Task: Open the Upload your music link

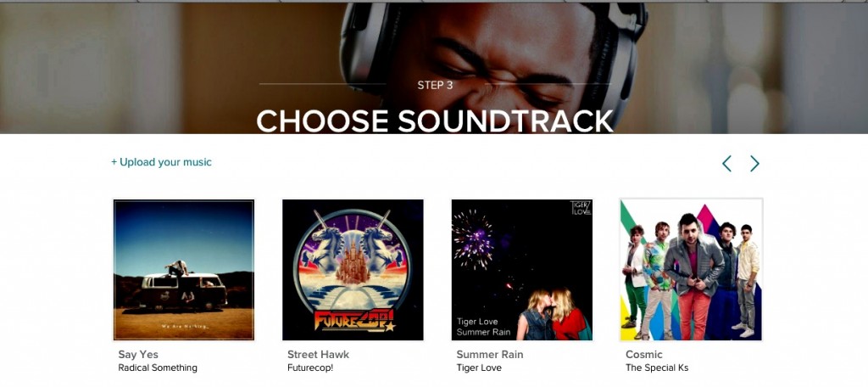Action: click(x=161, y=162)
